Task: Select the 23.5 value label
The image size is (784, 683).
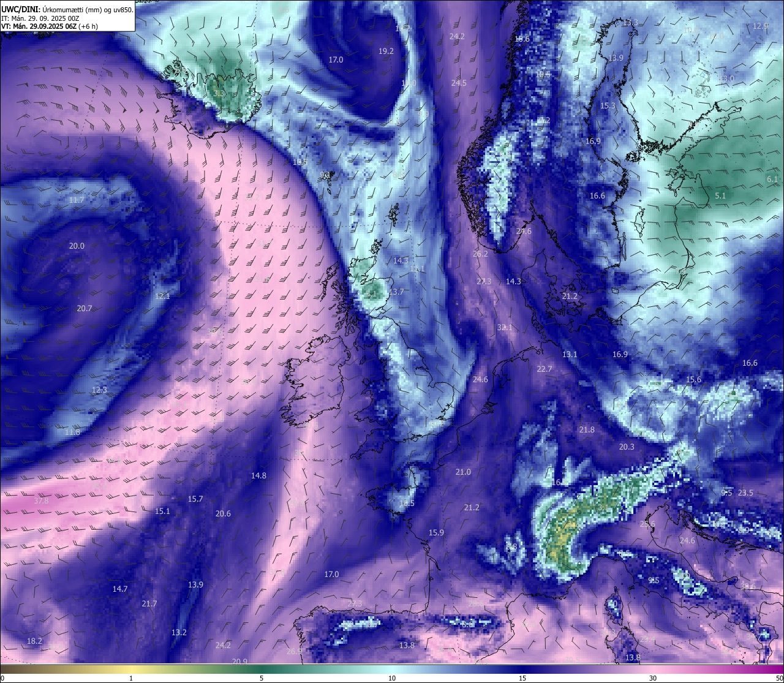Action: pyautogui.click(x=745, y=493)
